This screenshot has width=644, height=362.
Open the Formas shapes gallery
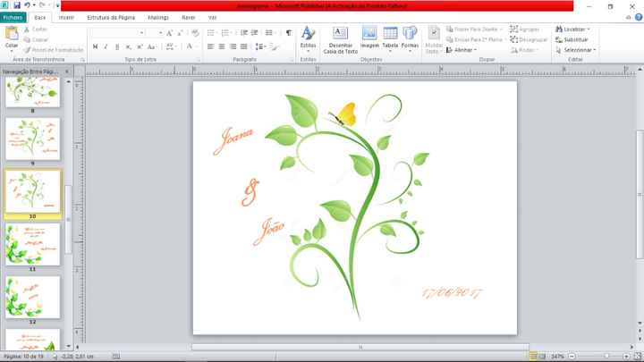pyautogui.click(x=410, y=39)
